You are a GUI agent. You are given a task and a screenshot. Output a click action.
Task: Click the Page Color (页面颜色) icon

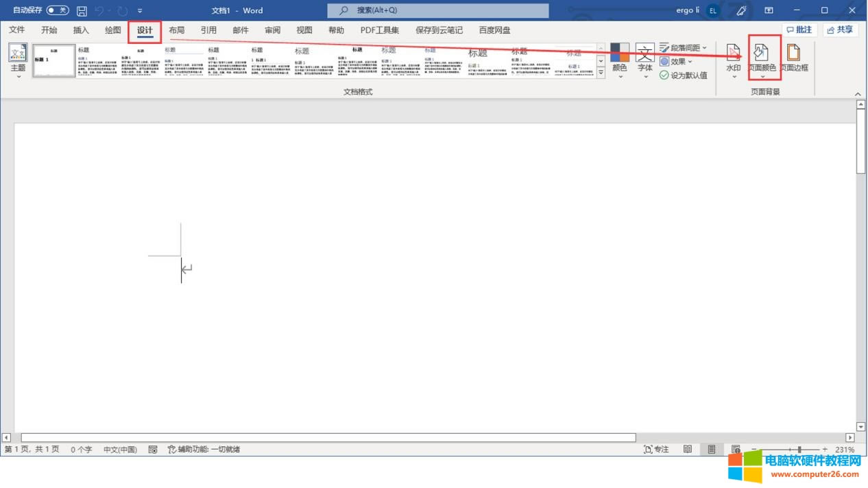coord(762,53)
